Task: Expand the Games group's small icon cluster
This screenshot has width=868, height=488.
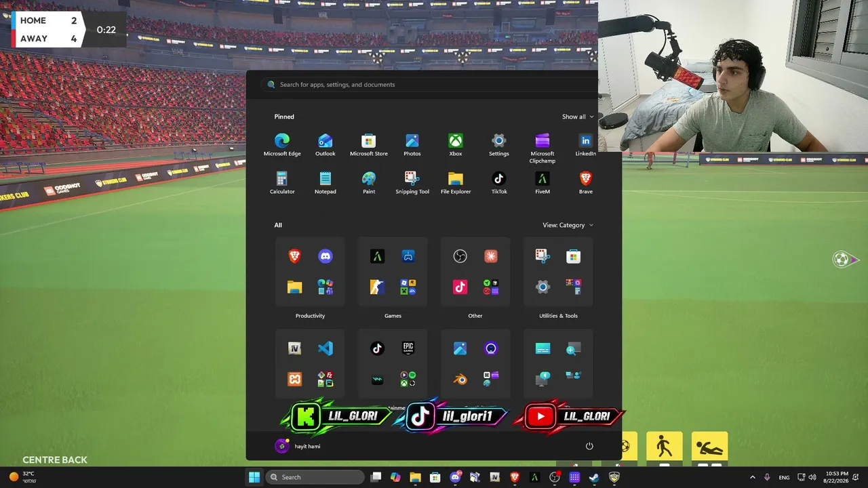Action: point(408,287)
